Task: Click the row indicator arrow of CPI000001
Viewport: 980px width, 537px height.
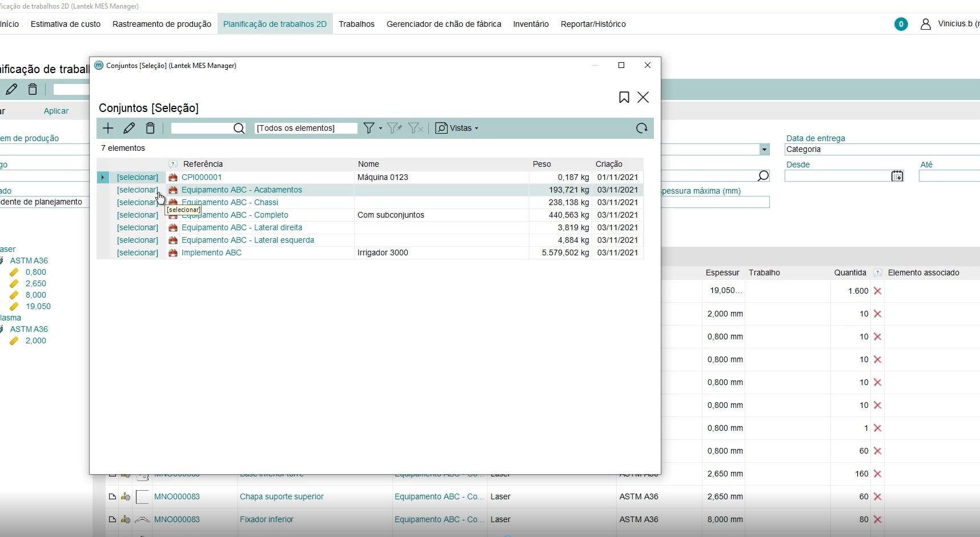Action: click(103, 177)
